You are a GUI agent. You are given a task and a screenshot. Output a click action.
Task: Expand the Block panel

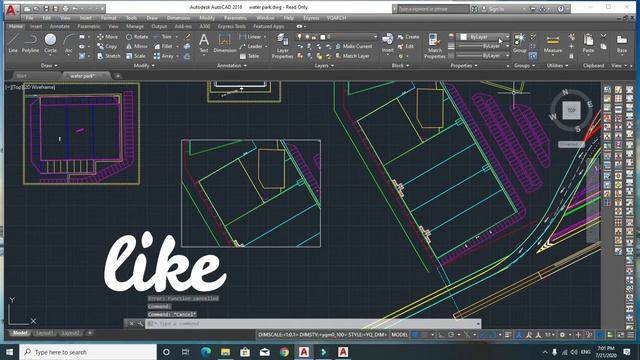(400, 65)
